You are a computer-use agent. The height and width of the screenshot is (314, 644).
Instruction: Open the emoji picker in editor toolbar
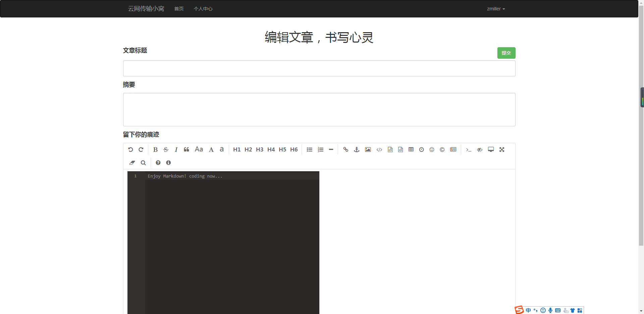(x=432, y=149)
